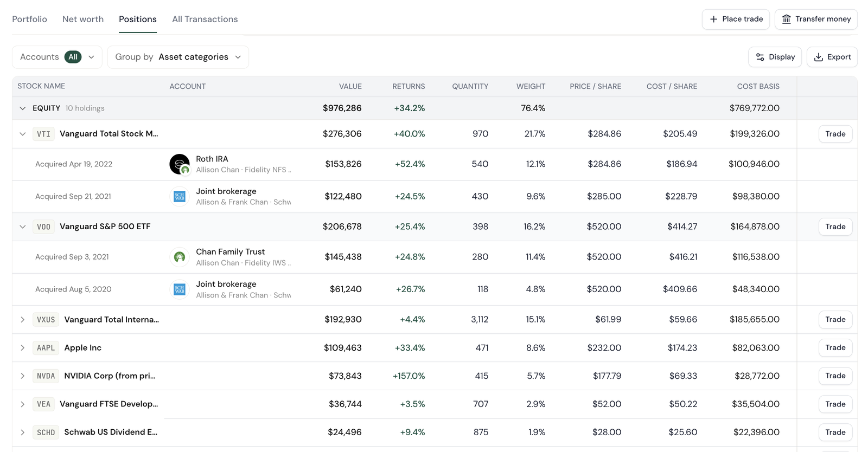Viewport: 868px width, 452px height.
Task: Trade the VOO S&P 500 ETF
Action: pyautogui.click(x=835, y=227)
